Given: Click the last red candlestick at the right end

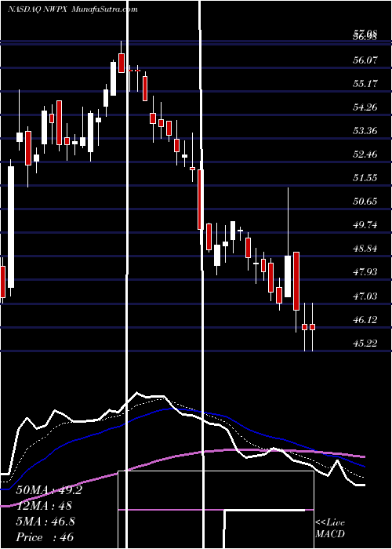Looking at the screenshot, I should (x=312, y=327).
